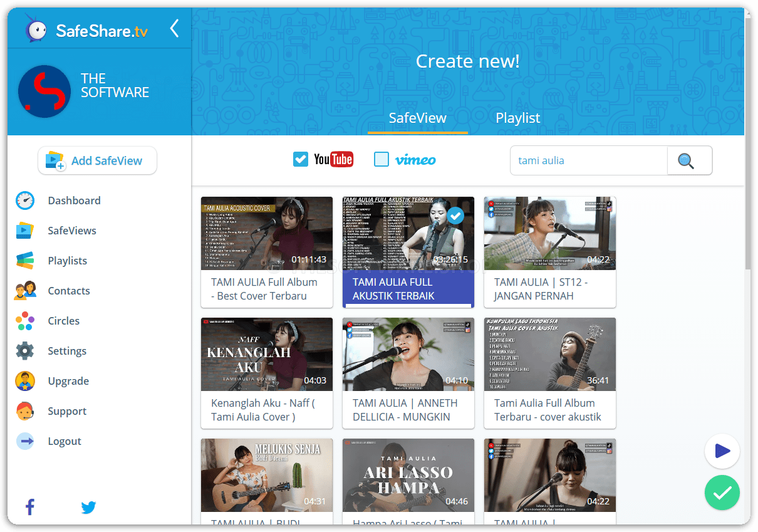Select the SafeView tab

click(417, 118)
